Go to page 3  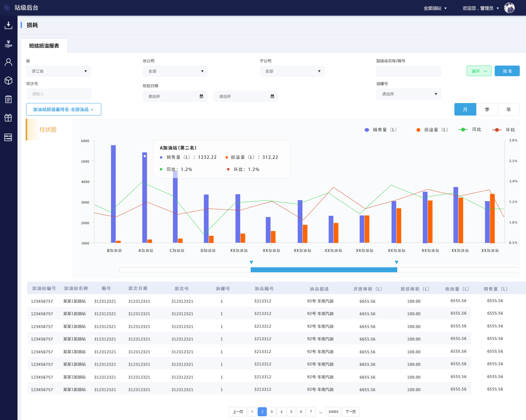click(x=271, y=412)
